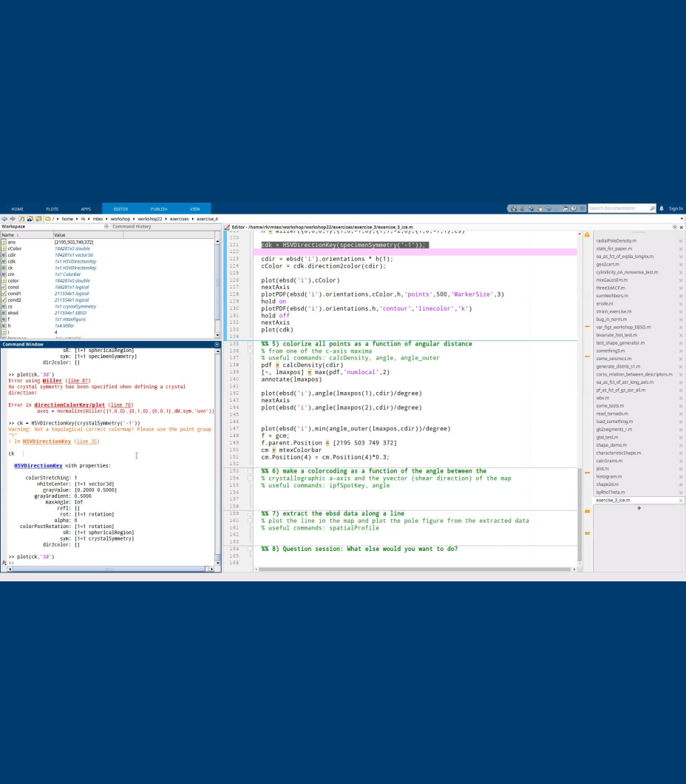Switch to the EDITOR ribbon tab

120,209
